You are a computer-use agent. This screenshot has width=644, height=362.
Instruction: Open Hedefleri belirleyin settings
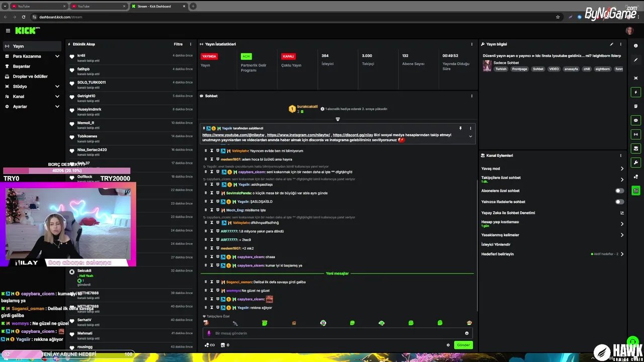click(x=552, y=254)
